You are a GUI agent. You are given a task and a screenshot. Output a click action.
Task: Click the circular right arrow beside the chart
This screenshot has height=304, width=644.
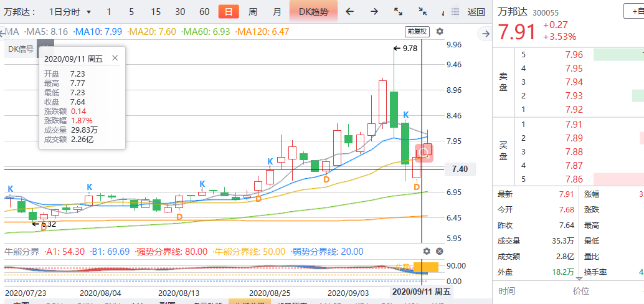click(485, 34)
